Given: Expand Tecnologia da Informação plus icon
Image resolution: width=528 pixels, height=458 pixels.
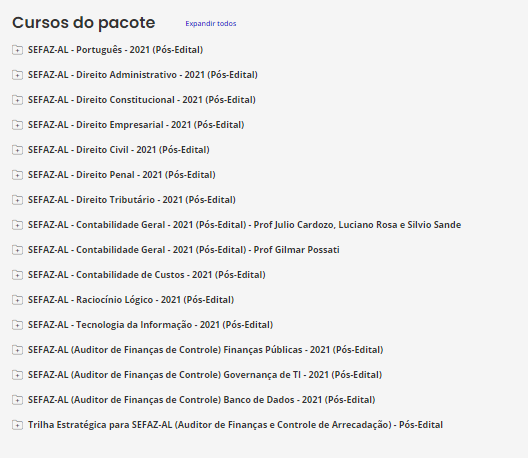Looking at the screenshot, I should click(x=17, y=325).
